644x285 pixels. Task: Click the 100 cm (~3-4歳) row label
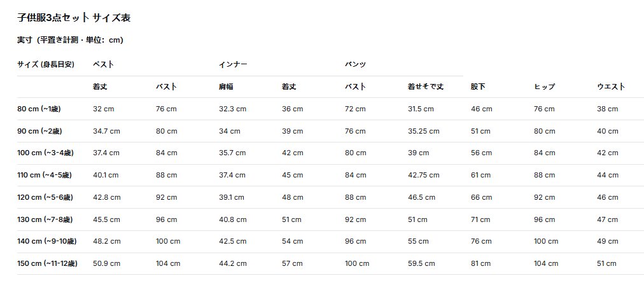click(45, 153)
